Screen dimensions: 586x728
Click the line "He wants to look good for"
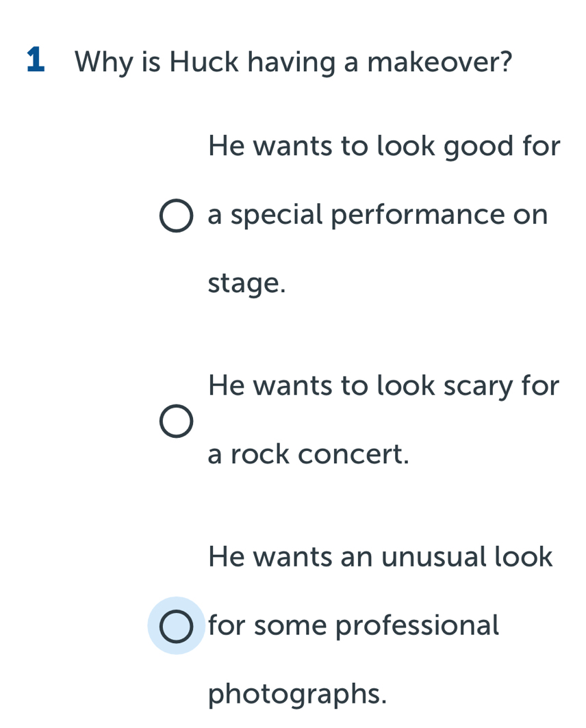coord(384,146)
